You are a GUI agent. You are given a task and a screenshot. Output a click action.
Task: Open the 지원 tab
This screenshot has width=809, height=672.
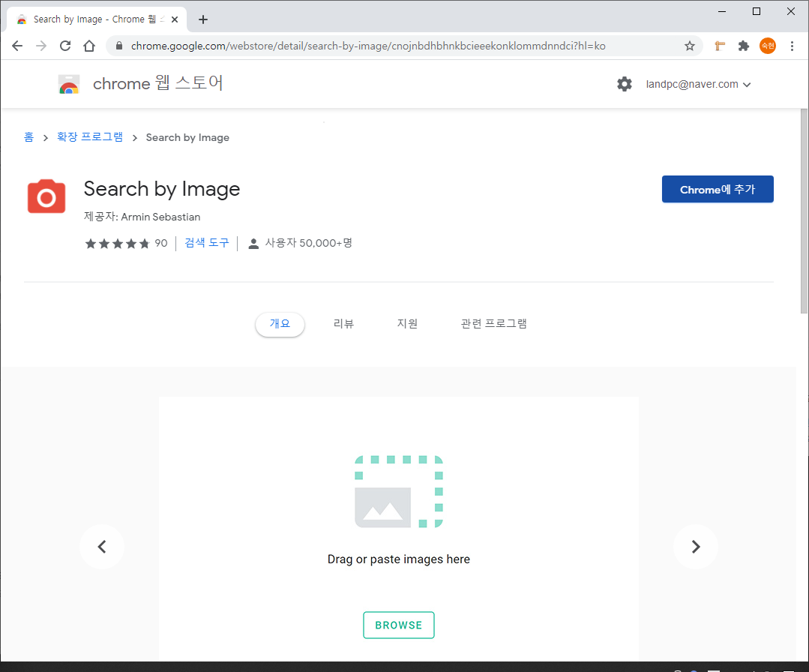407,323
